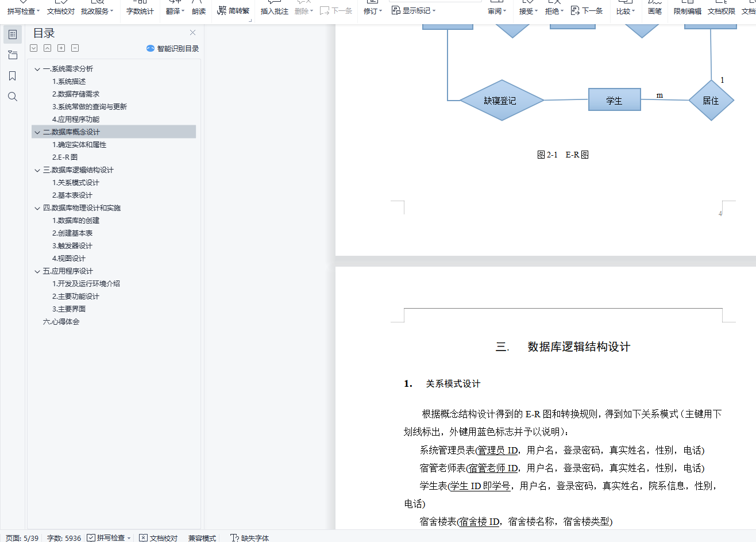The width and height of the screenshot is (756, 542).
Task: Jump to 2.创建基本表 heading
Action: click(72, 233)
